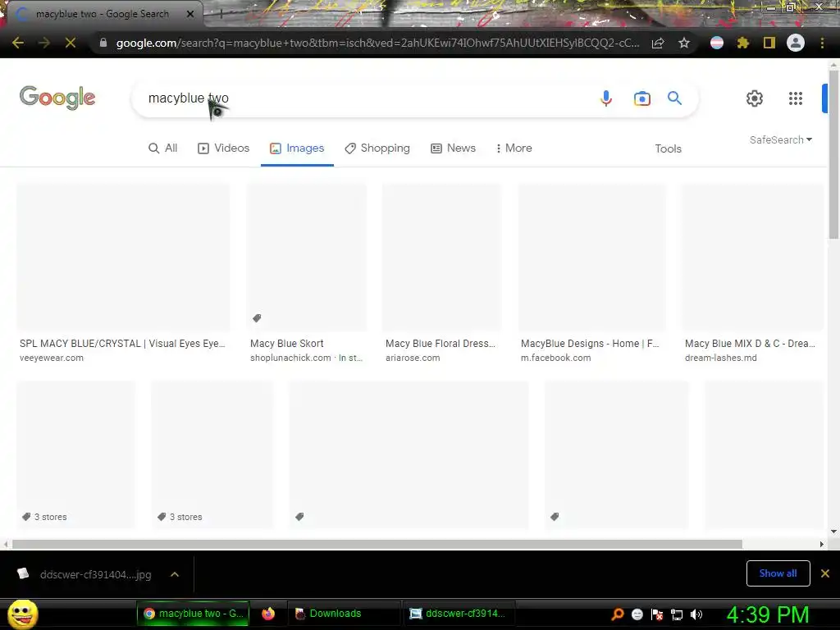Click the browser back arrow
840x630 pixels.
[x=18, y=43]
